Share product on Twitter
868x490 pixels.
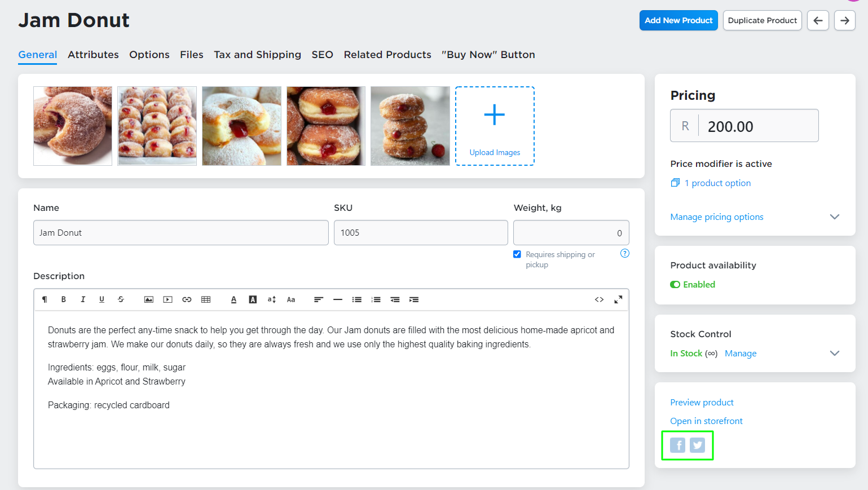[x=698, y=445]
